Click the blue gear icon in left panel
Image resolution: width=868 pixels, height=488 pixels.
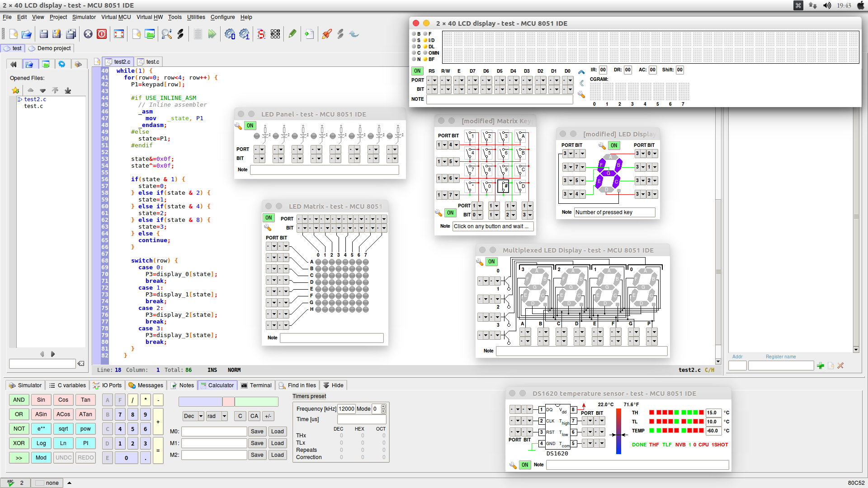tap(62, 64)
